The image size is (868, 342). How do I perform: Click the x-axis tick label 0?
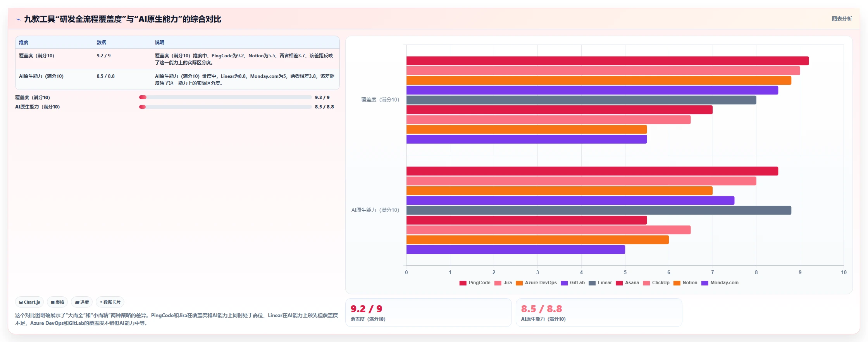coord(406,273)
